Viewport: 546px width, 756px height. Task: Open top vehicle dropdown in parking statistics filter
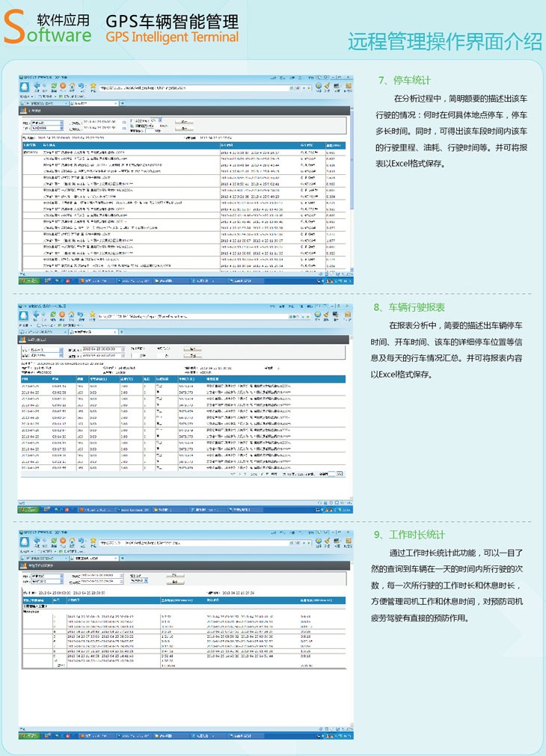tap(61, 121)
